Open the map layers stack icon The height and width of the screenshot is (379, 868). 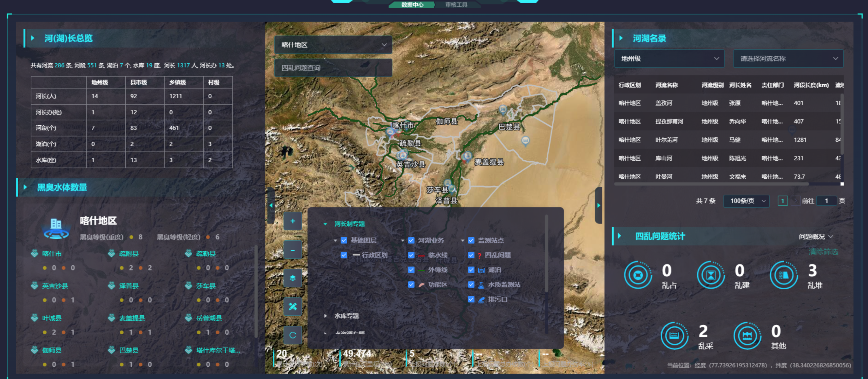(x=293, y=278)
